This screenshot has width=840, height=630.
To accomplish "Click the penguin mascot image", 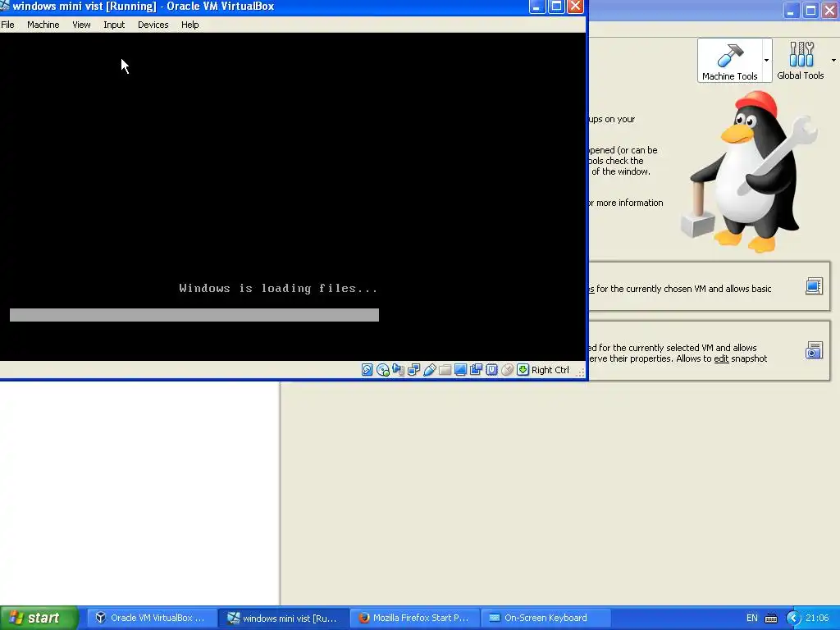I will point(749,172).
